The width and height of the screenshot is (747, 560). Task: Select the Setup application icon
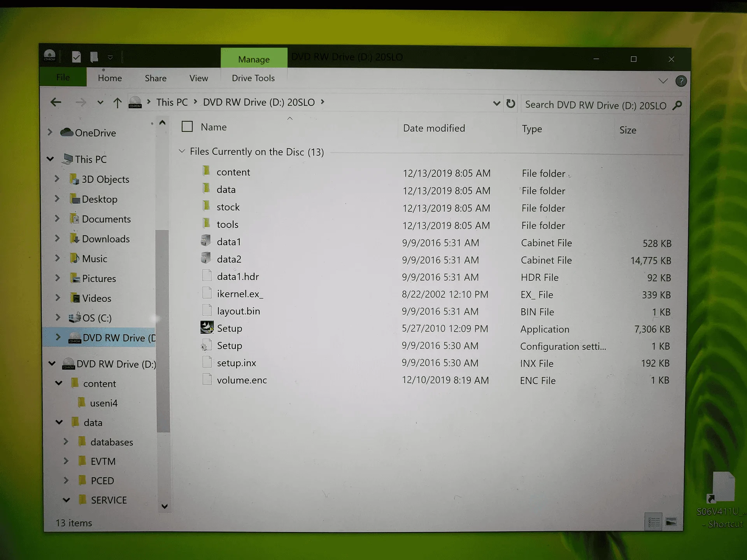point(207,328)
